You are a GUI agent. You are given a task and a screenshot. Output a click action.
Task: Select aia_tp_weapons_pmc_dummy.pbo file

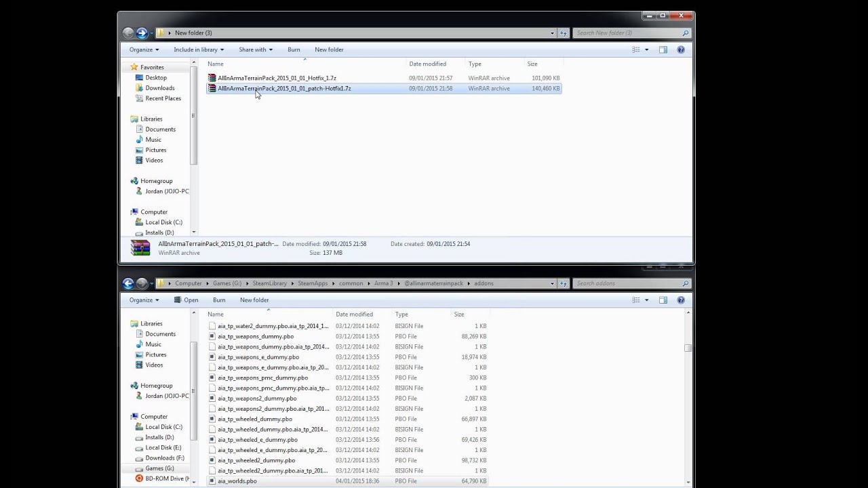click(262, 378)
